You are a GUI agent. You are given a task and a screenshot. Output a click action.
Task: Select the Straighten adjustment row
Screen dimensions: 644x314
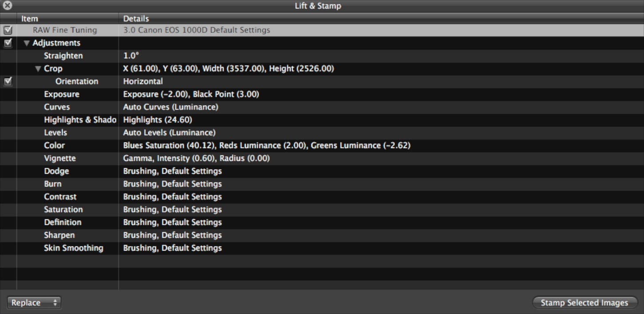click(x=63, y=56)
